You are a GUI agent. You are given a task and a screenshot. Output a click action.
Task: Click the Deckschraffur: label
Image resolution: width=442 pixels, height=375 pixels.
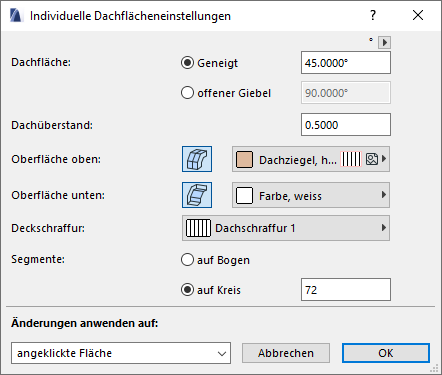tap(48, 228)
